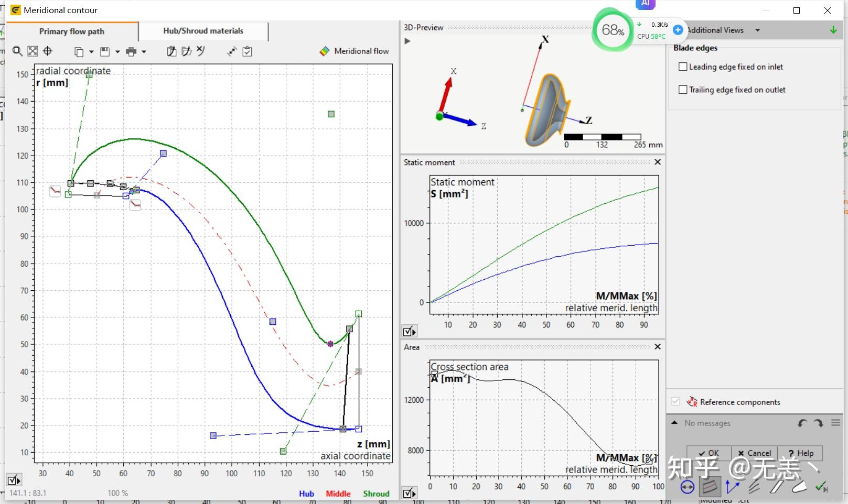Activate the zoom magnifier tool
This screenshot has height=504, width=848.
(x=17, y=51)
